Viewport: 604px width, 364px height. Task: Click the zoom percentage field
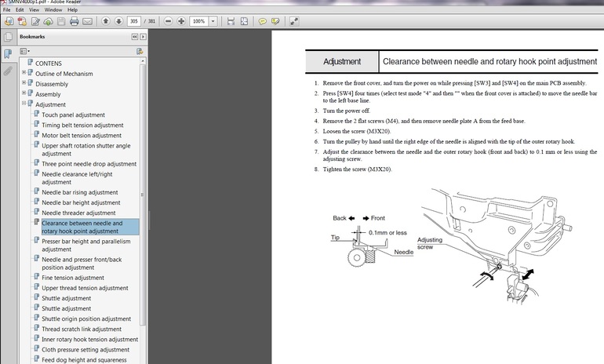click(x=199, y=21)
